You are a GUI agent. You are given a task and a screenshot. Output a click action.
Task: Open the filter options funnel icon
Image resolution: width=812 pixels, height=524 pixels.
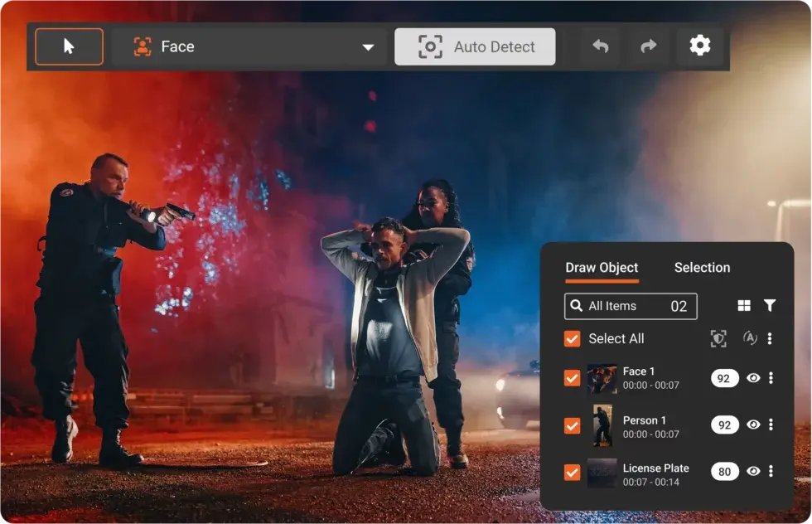[x=770, y=306]
